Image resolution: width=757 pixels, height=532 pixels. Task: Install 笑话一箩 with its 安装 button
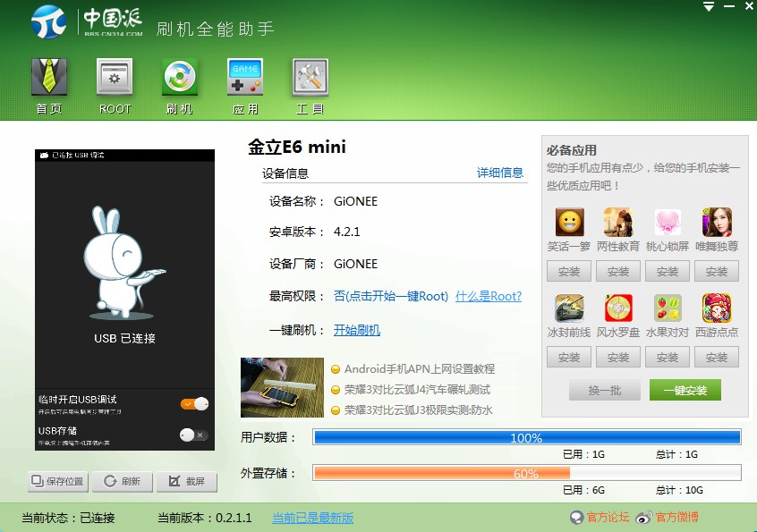[x=569, y=271]
